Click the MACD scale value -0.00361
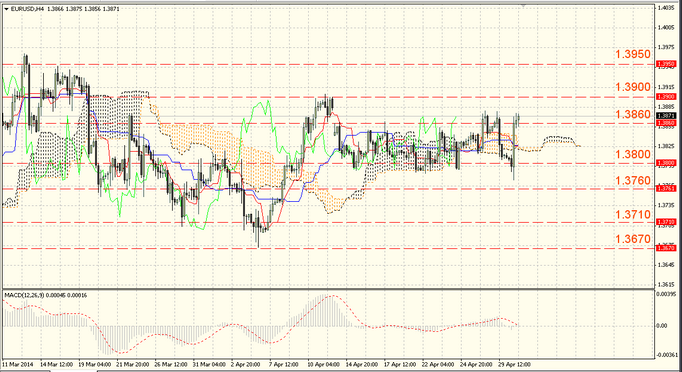The image size is (682, 372). coord(667,355)
